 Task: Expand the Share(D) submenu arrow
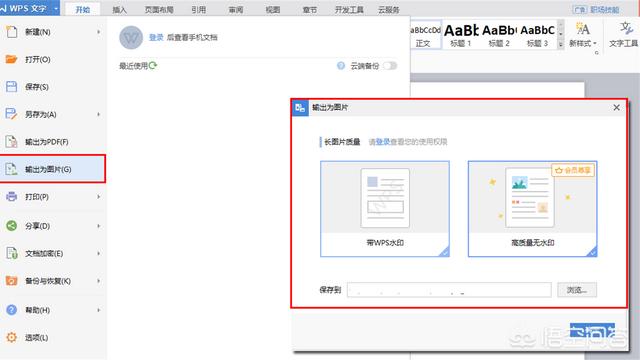click(x=98, y=226)
